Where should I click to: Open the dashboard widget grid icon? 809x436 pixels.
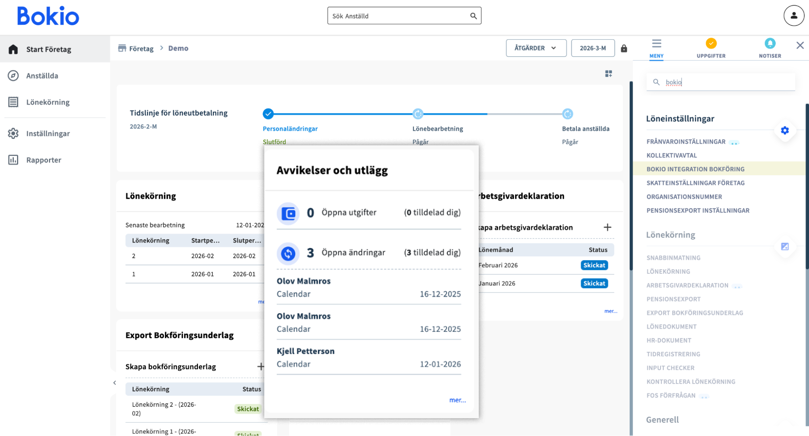[x=608, y=74]
